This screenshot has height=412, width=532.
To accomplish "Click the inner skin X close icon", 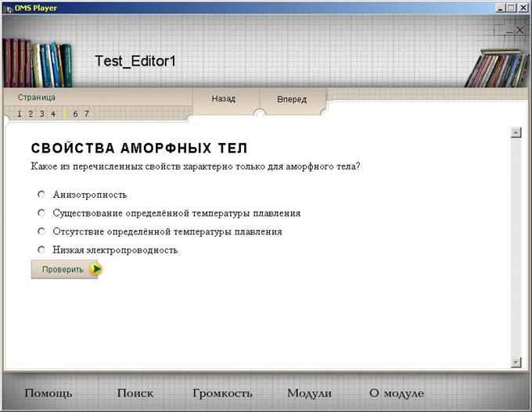I will coord(519,30).
